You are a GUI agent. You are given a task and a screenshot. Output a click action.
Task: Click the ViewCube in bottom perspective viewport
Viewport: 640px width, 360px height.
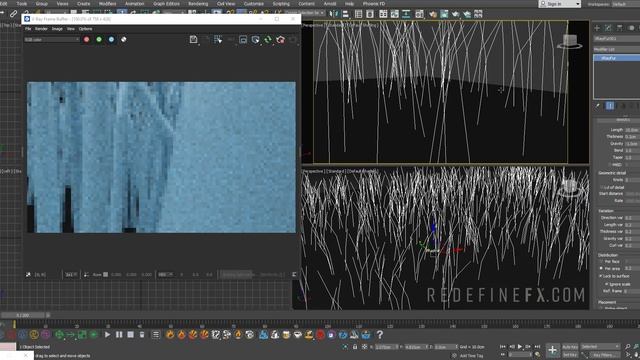[x=570, y=188]
